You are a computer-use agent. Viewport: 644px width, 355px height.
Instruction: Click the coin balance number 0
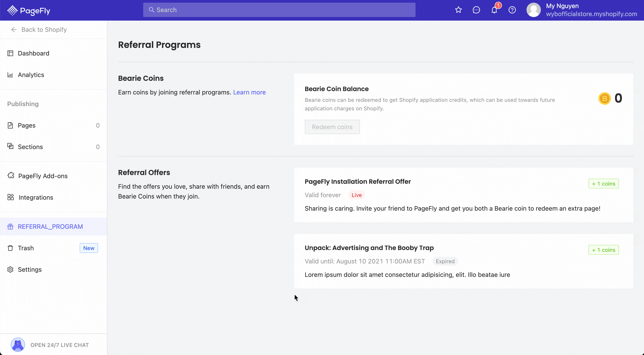[x=618, y=98]
